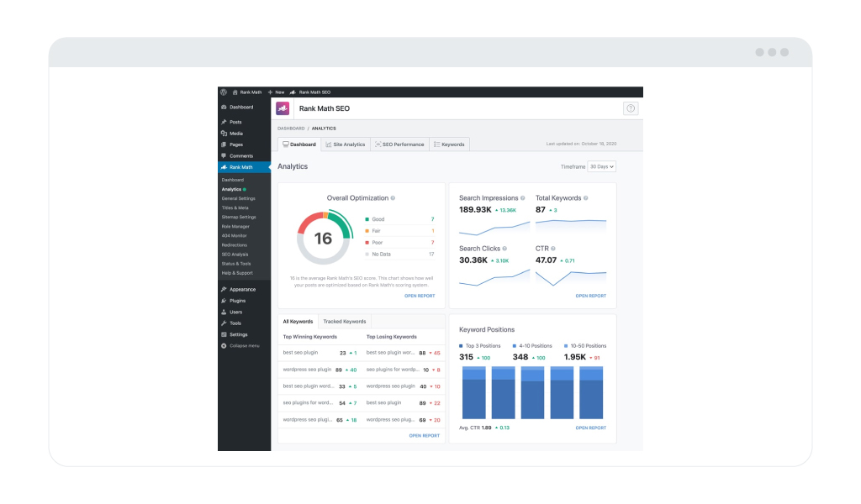Viewport: 861px width, 504px height.
Task: Open 404 Monitor submenu item
Action: [235, 236]
